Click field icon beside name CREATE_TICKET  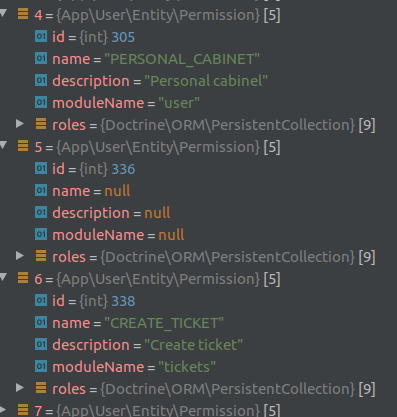(x=41, y=322)
